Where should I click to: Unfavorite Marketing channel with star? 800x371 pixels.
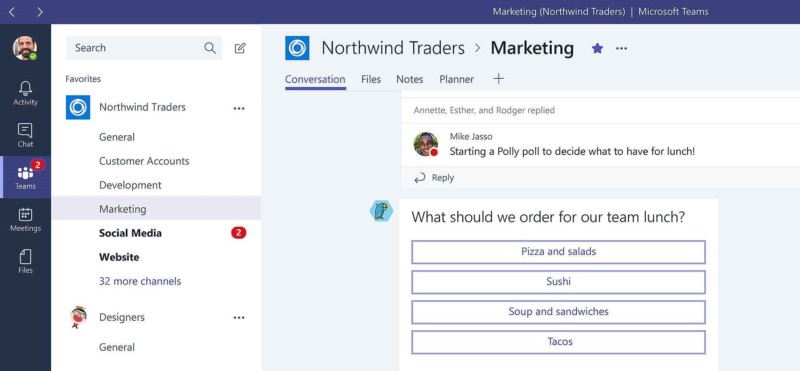tap(597, 48)
